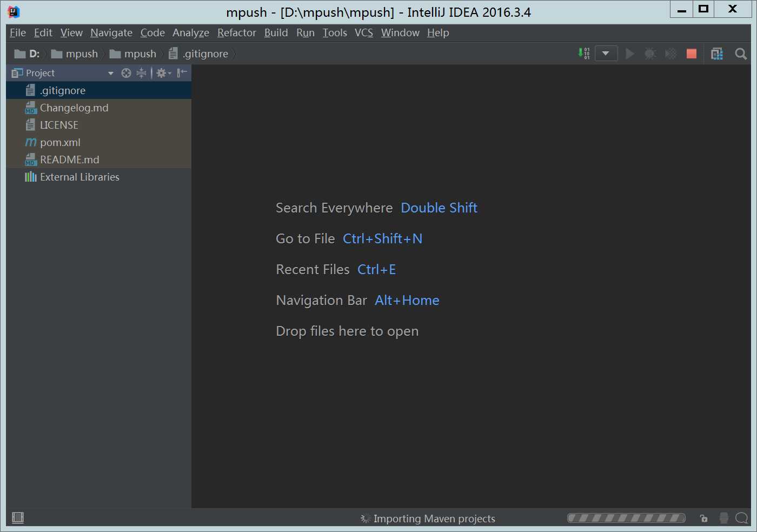The width and height of the screenshot is (757, 532).
Task: Open the Refactor menu
Action: [x=237, y=32]
